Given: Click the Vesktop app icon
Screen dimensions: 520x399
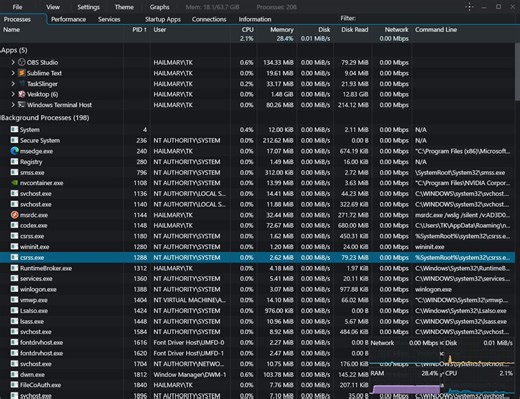Looking at the screenshot, I should pyautogui.click(x=22, y=94).
